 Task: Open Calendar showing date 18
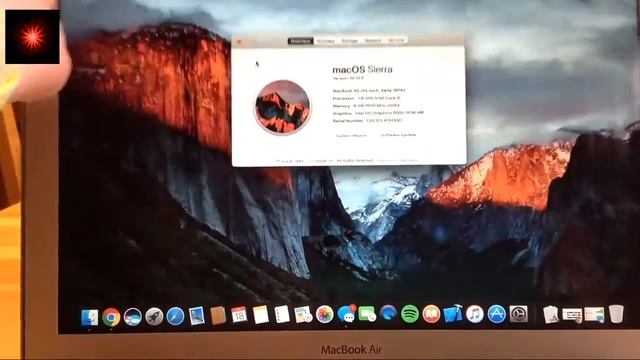(239, 315)
